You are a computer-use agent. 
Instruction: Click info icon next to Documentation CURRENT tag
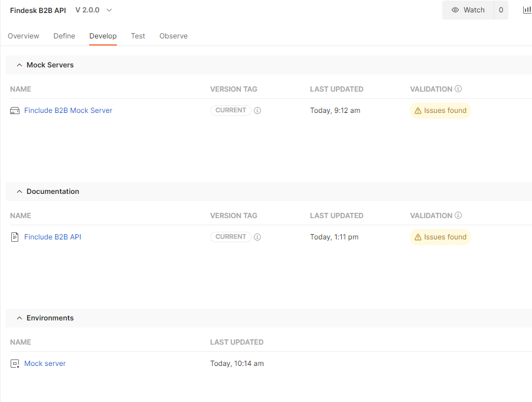257,237
